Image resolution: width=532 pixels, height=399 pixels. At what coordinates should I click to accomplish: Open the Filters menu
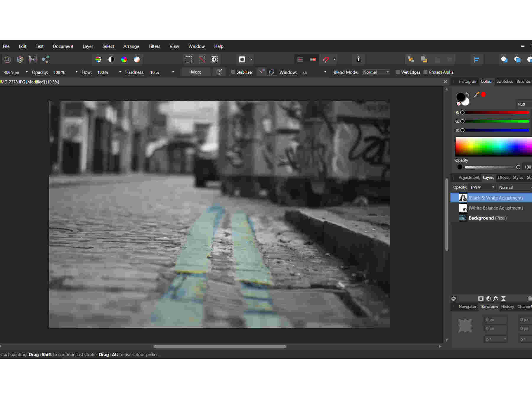pos(154,46)
